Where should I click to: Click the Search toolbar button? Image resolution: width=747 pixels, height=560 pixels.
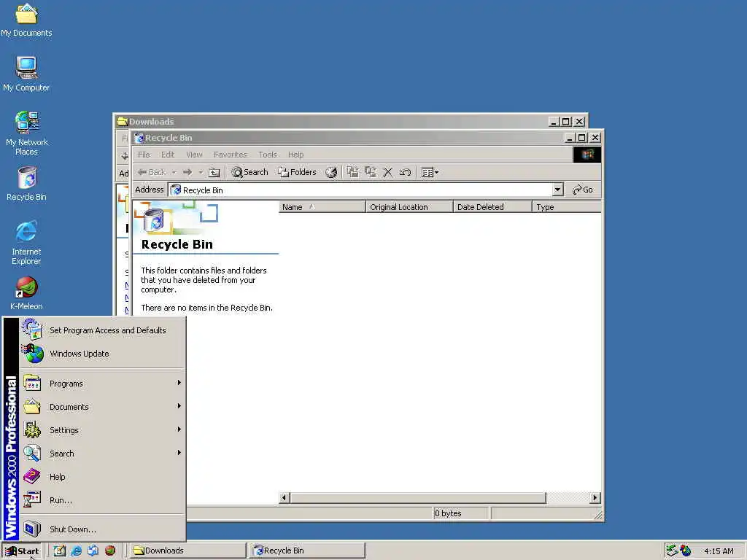click(x=249, y=172)
